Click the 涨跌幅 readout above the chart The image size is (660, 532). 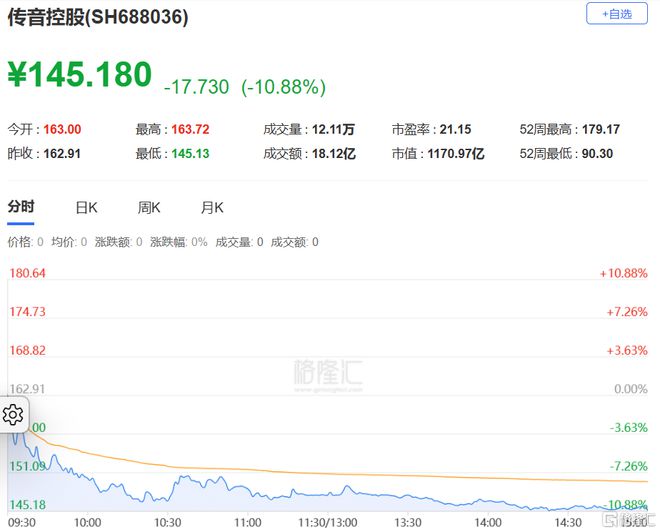click(x=179, y=242)
